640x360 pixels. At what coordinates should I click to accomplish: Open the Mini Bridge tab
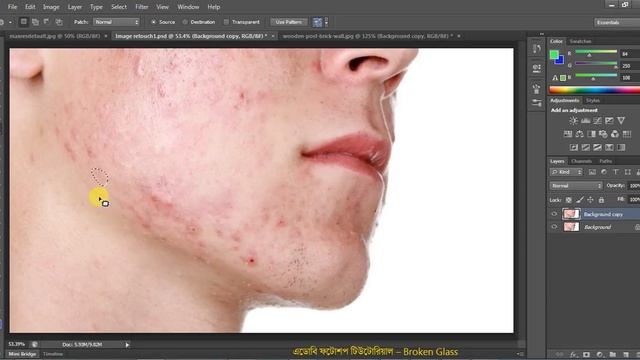tap(22, 354)
